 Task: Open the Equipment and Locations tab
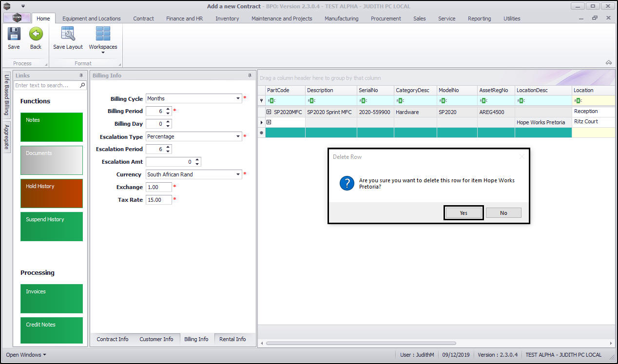[x=92, y=19]
